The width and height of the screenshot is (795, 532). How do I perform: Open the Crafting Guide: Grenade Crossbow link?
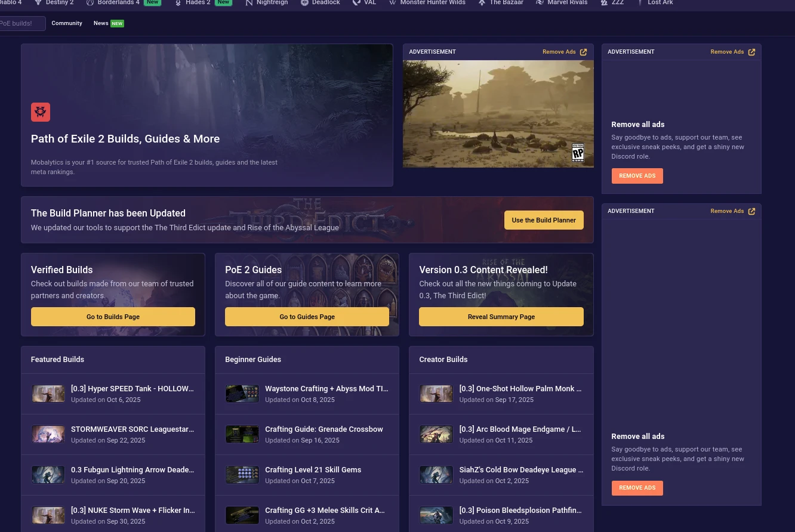tap(323, 429)
